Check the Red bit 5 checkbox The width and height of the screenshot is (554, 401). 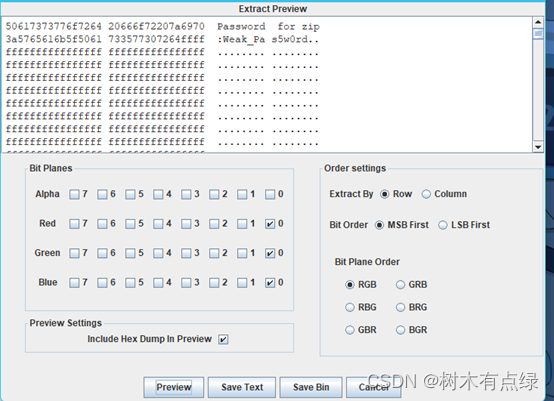pyautogui.click(x=130, y=224)
